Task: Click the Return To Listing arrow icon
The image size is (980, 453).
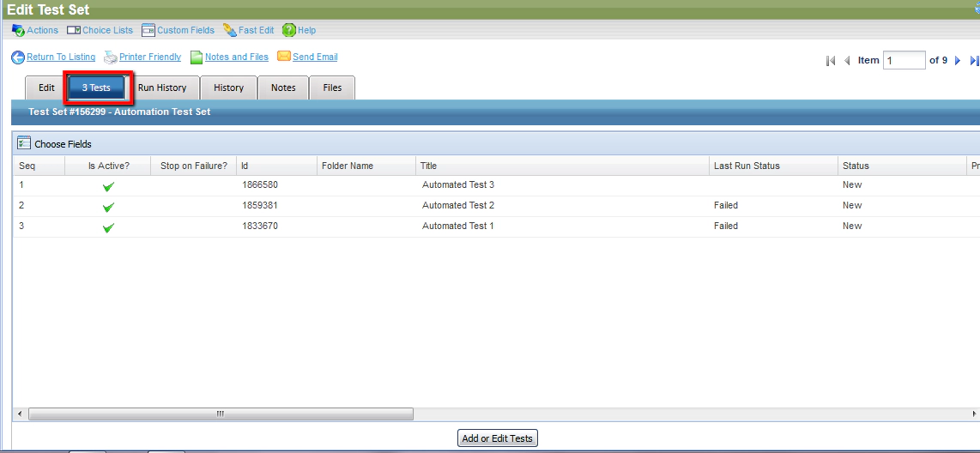Action: click(18, 57)
